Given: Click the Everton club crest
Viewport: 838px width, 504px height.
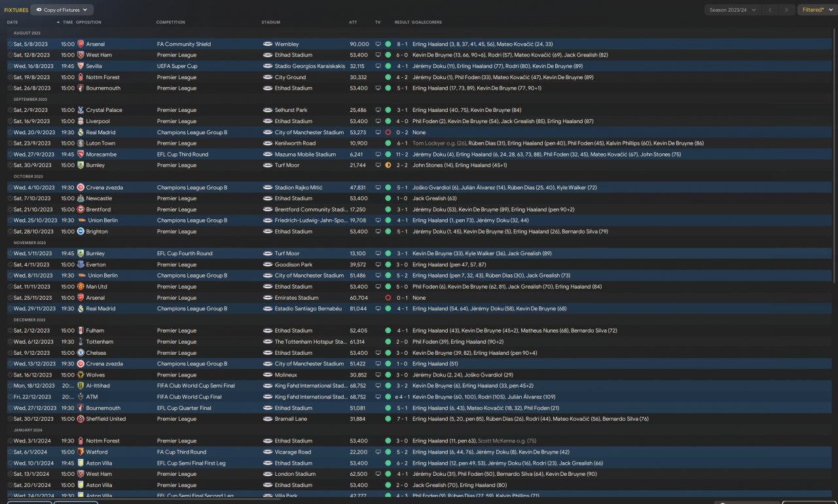Looking at the screenshot, I should (x=81, y=264).
